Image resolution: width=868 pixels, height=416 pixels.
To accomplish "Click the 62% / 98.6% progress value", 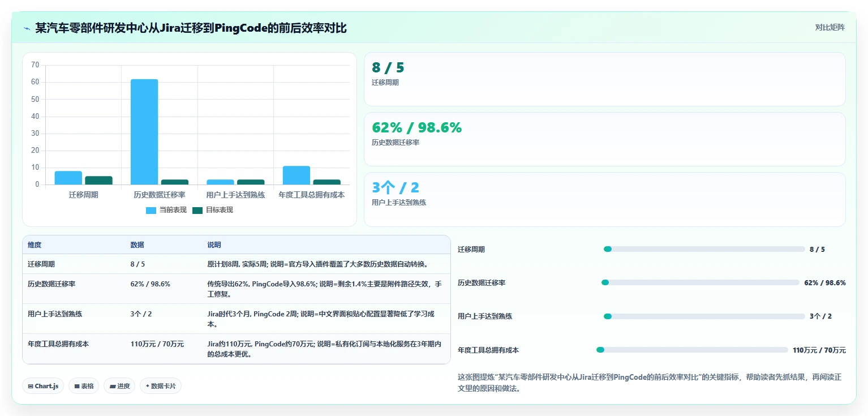I will coord(825,283).
